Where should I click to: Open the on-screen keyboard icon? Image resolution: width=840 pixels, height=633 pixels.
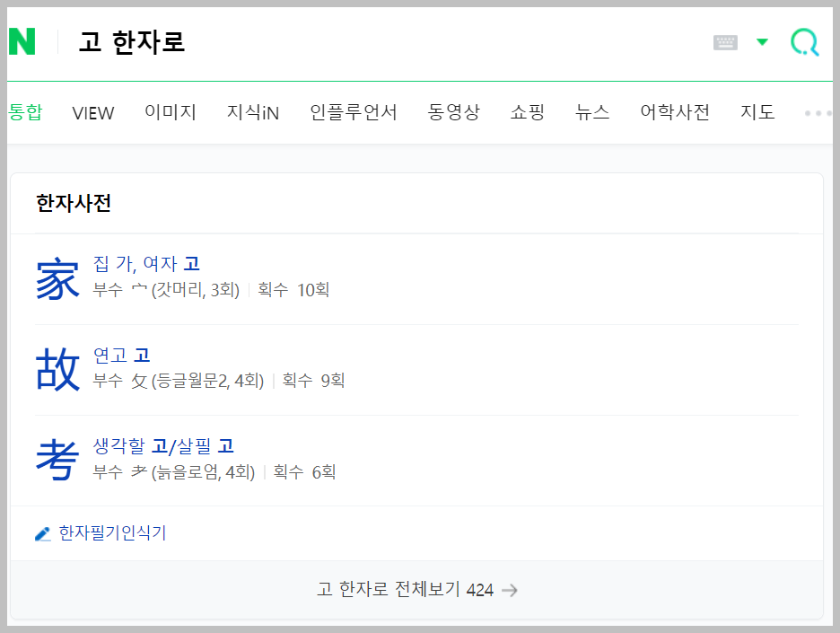coord(725,42)
